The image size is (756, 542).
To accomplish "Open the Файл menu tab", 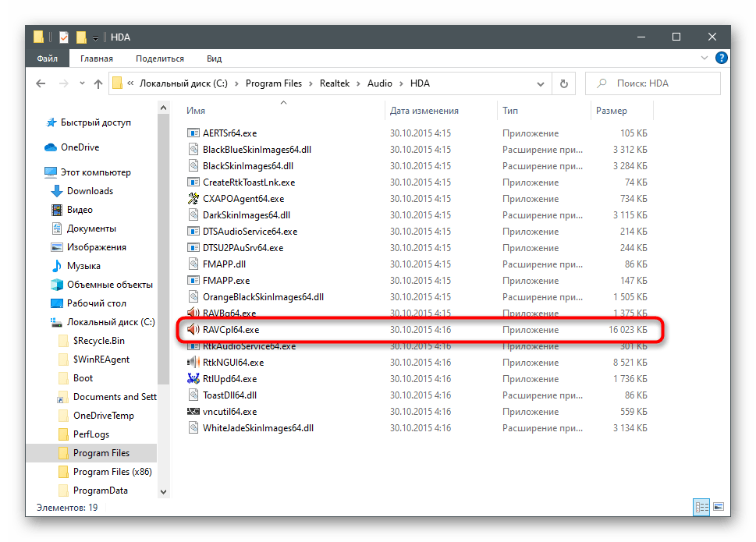I will (47, 58).
